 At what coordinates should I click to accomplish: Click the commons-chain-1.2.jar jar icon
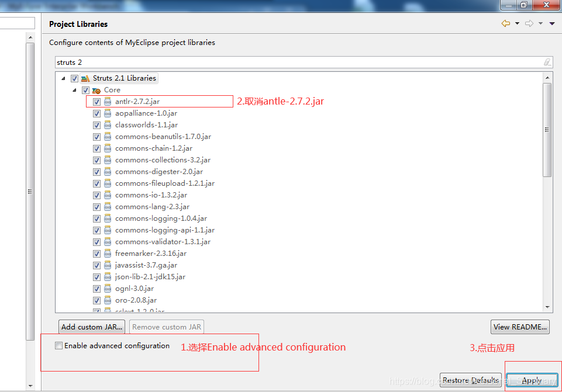(108, 148)
